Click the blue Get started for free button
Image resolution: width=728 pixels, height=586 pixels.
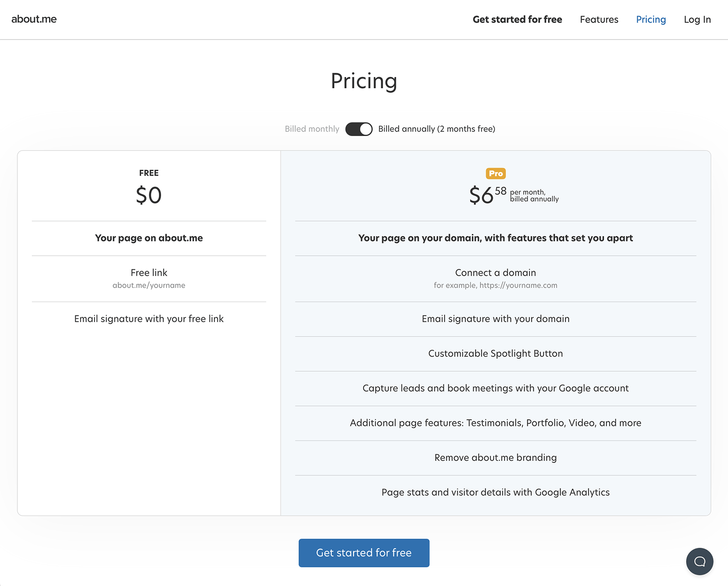click(364, 553)
